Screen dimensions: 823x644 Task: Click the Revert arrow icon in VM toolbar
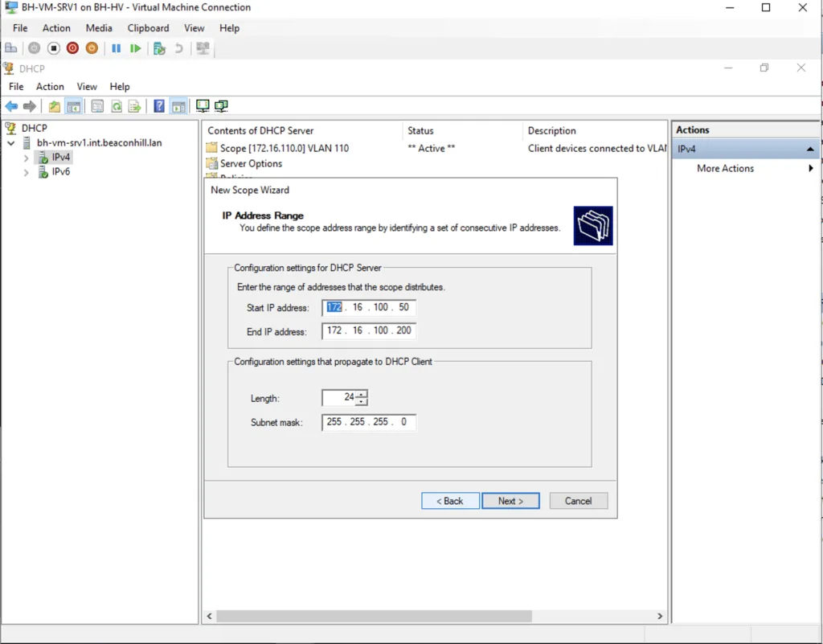(179, 48)
